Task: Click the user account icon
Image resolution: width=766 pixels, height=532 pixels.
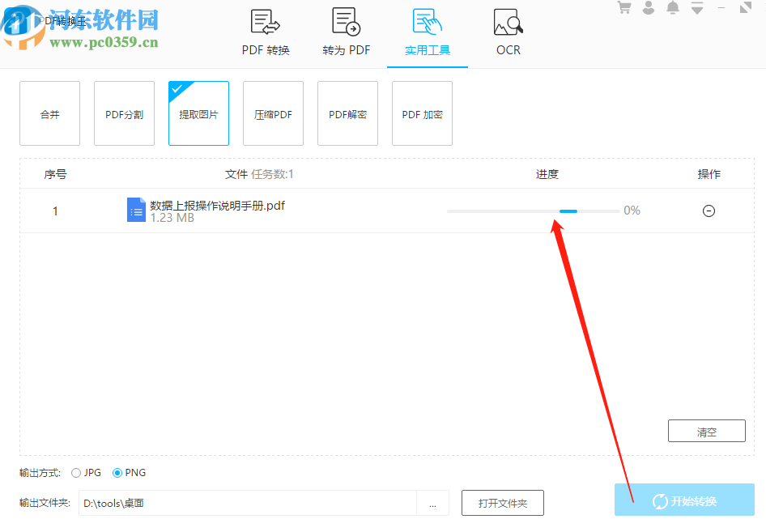Action: tap(649, 7)
